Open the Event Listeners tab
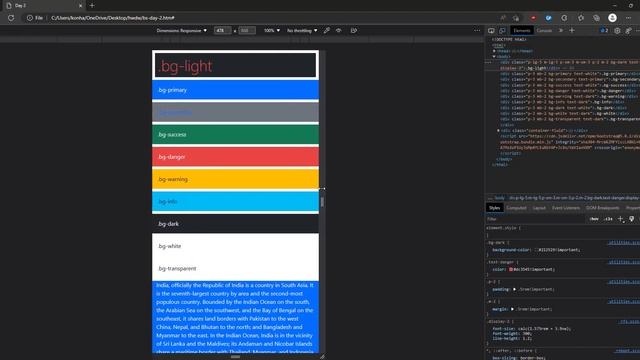 566,208
